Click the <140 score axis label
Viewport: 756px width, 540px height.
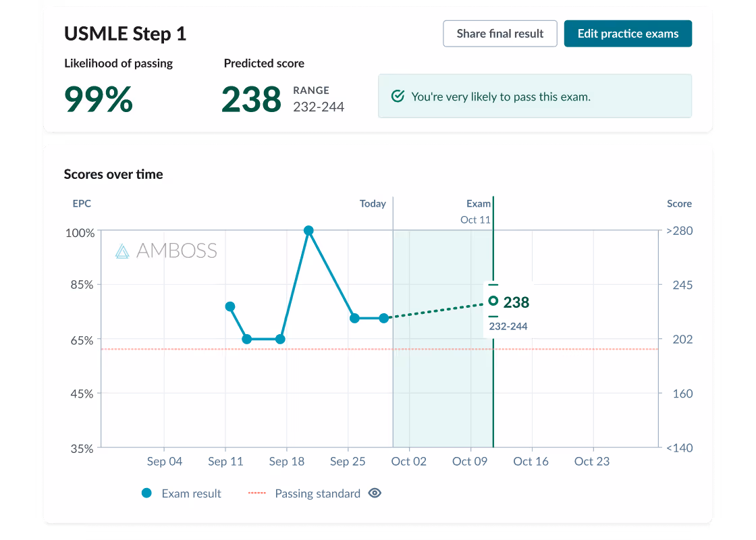click(x=680, y=448)
